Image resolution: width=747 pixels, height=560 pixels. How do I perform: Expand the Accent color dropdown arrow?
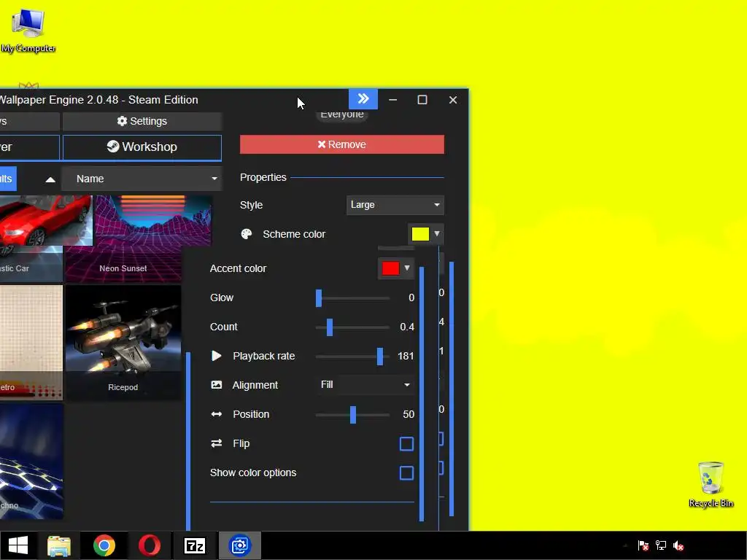click(407, 268)
